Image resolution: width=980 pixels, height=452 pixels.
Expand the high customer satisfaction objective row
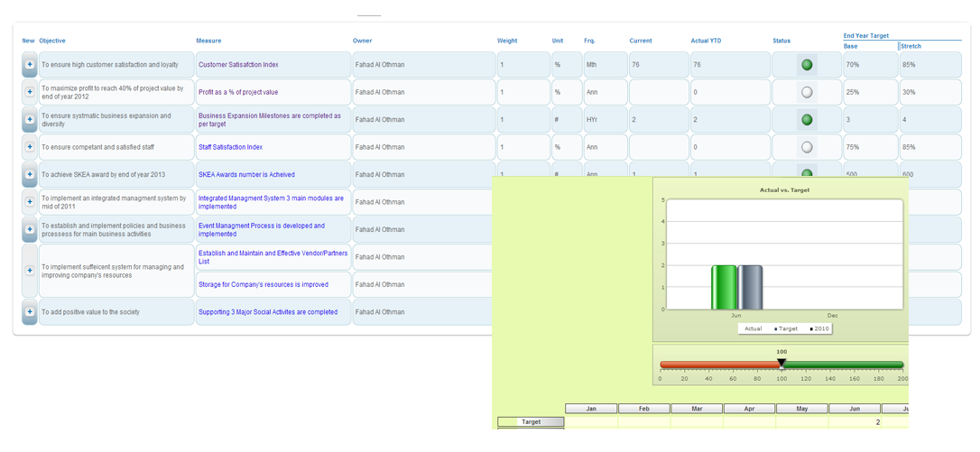click(30, 65)
